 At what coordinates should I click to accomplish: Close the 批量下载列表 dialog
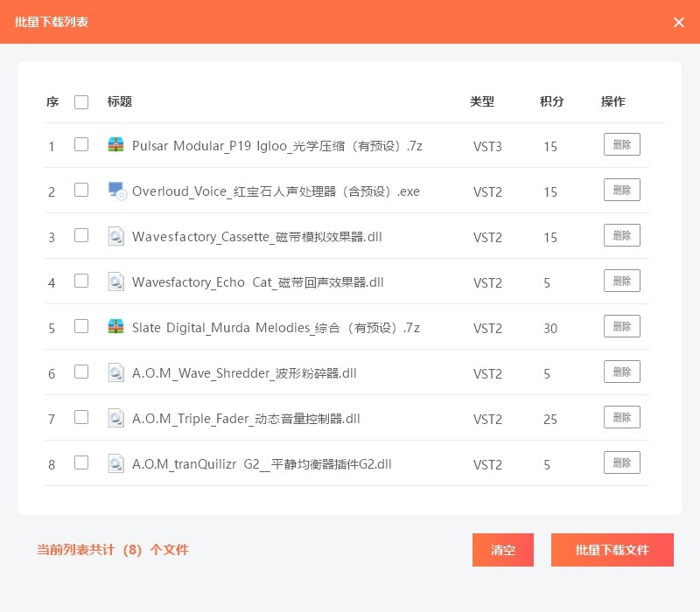[679, 22]
